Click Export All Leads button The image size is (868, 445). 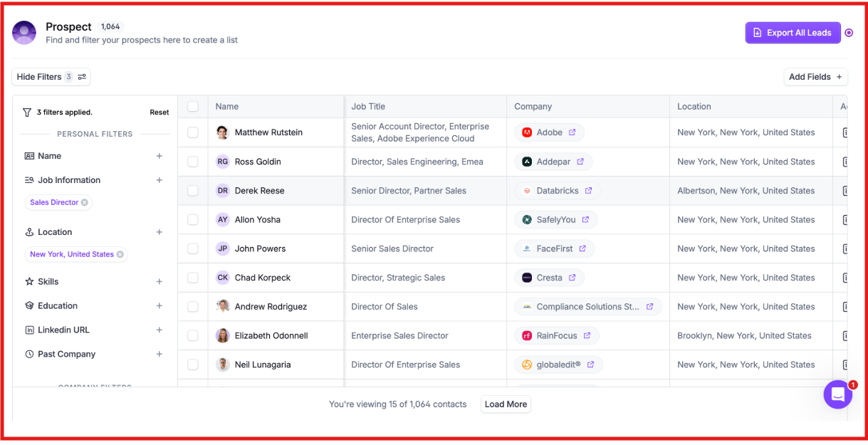[x=793, y=33]
